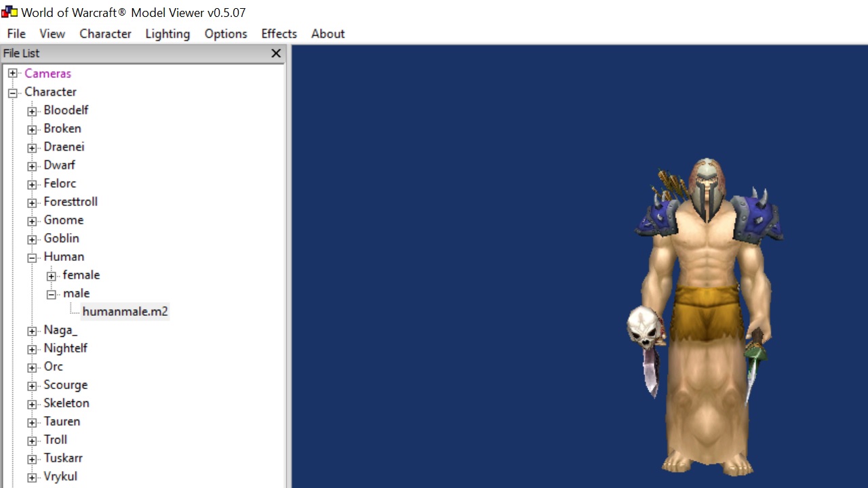This screenshot has height=488, width=868.
Task: Select the male label under Human
Action: pyautogui.click(x=76, y=293)
